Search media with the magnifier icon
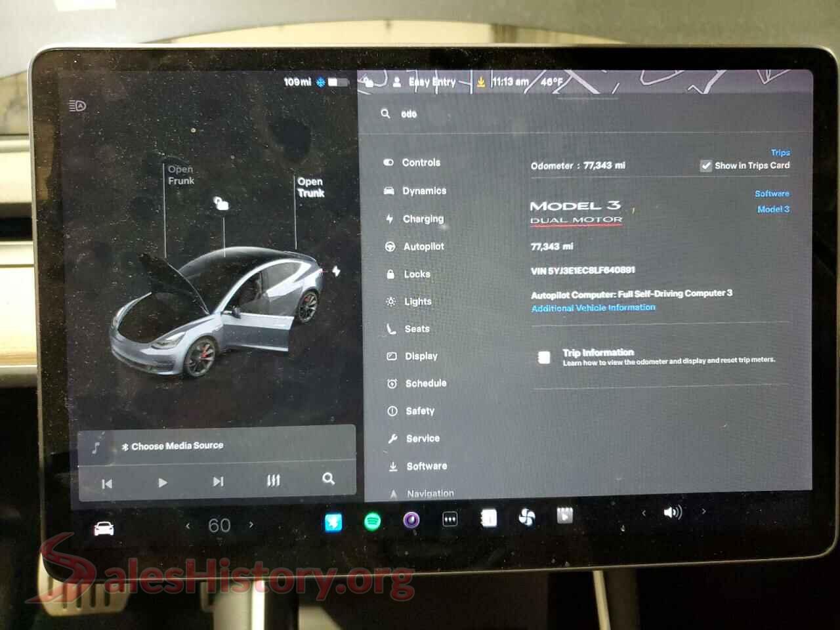This screenshot has width=840, height=630. coord(329,479)
